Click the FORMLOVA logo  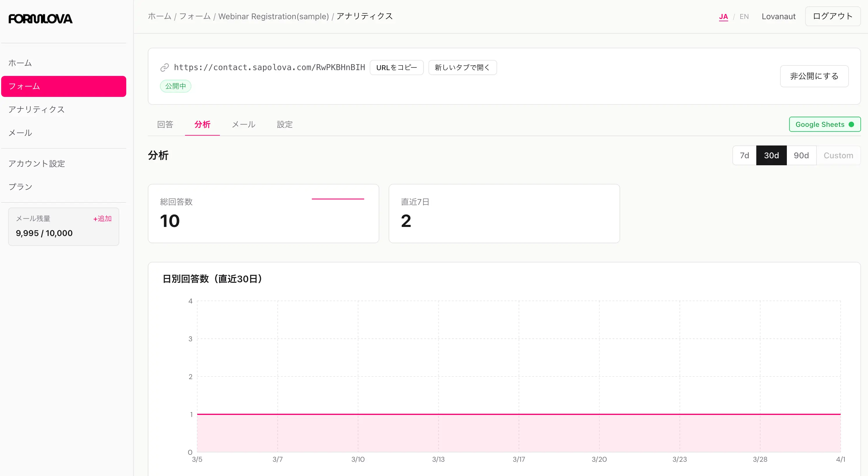[40, 19]
